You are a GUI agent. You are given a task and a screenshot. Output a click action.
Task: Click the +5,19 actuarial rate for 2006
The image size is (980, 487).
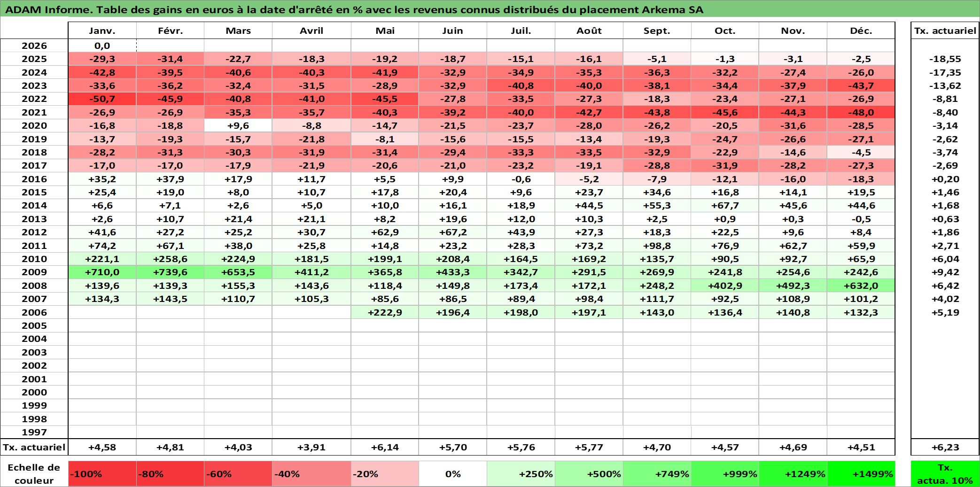(945, 312)
